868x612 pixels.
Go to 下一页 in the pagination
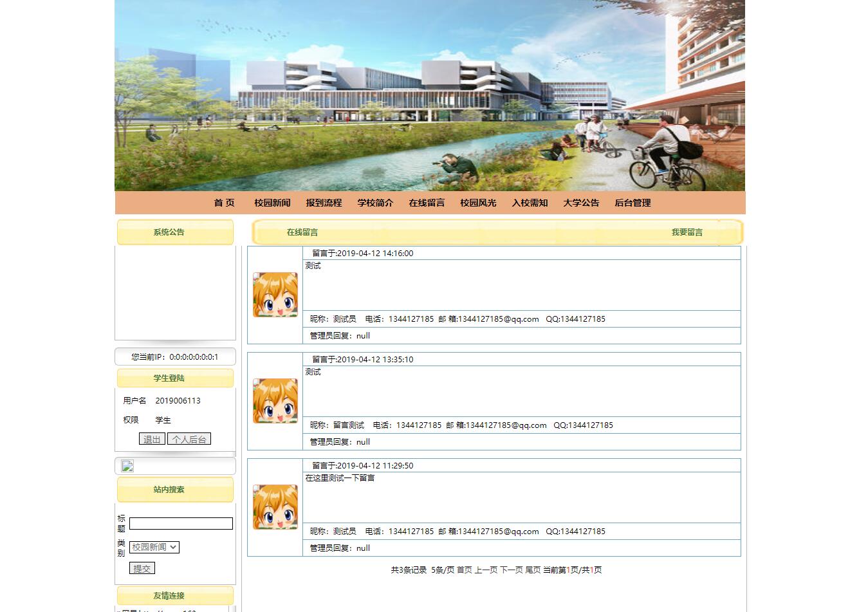(x=512, y=570)
